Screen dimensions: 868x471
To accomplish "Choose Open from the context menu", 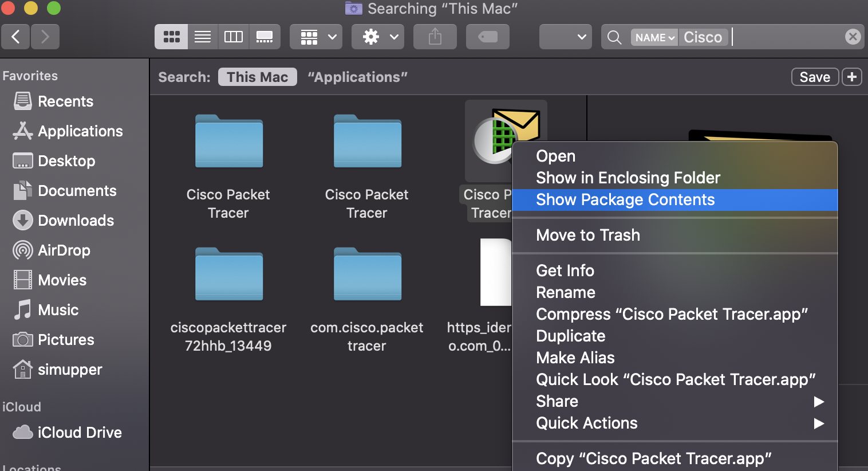I will click(x=674, y=156).
